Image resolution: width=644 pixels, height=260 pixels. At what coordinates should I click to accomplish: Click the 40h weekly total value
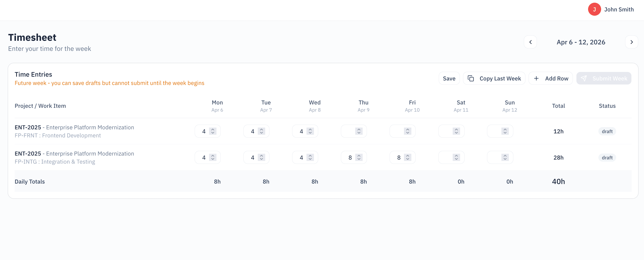(558, 181)
